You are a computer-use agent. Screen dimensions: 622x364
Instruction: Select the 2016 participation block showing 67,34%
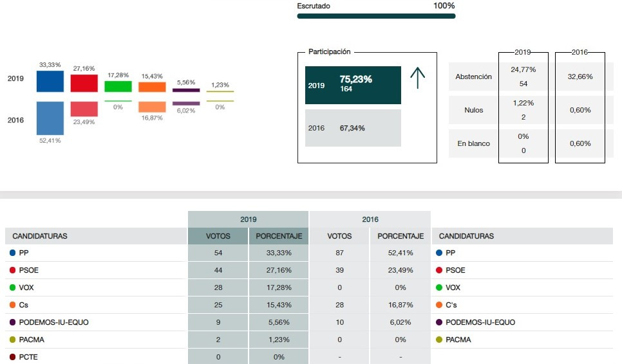pyautogui.click(x=353, y=128)
